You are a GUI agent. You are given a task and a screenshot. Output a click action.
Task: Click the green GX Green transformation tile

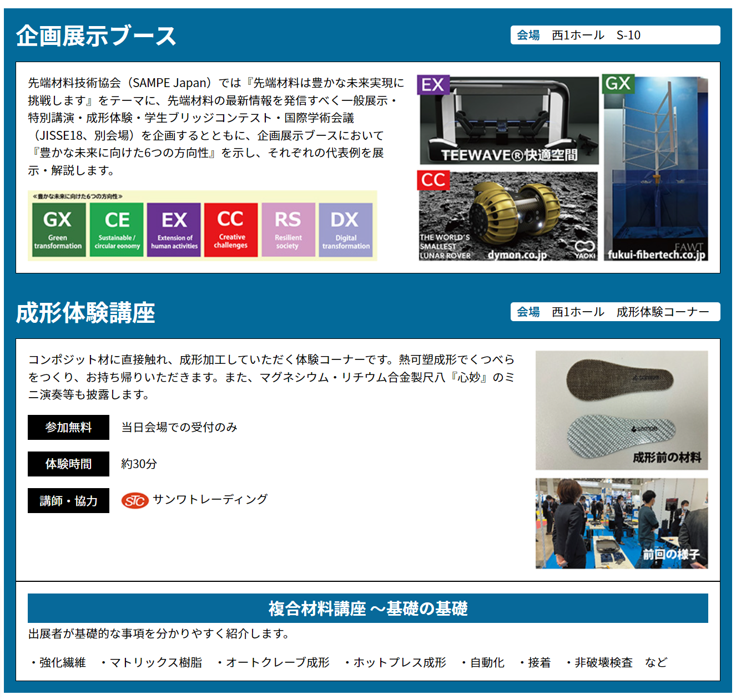pyautogui.click(x=58, y=230)
